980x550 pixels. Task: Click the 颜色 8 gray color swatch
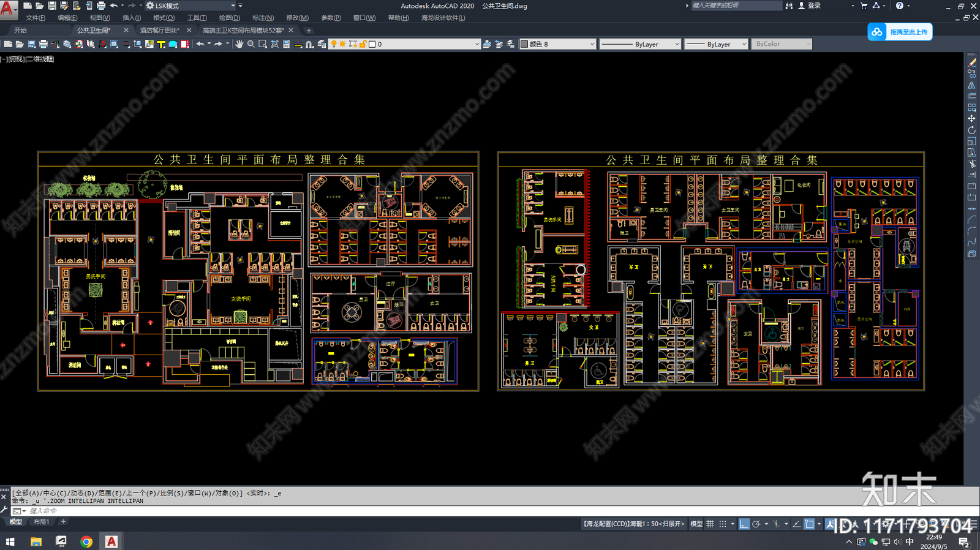pyautogui.click(x=524, y=44)
